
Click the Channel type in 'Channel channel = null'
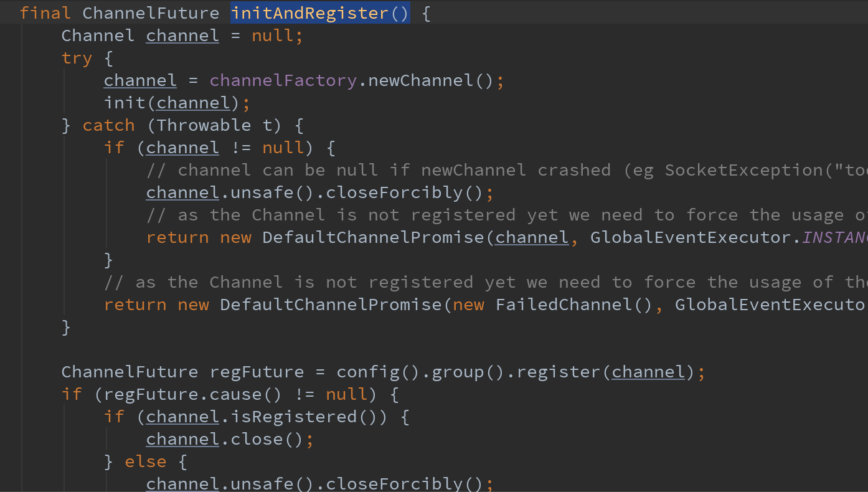98,35
